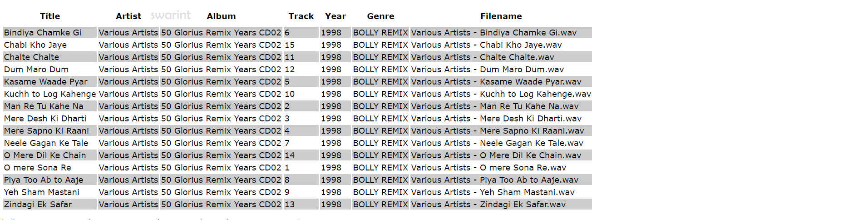868x220 pixels.
Task: Click the Track column header
Action: pyautogui.click(x=301, y=16)
